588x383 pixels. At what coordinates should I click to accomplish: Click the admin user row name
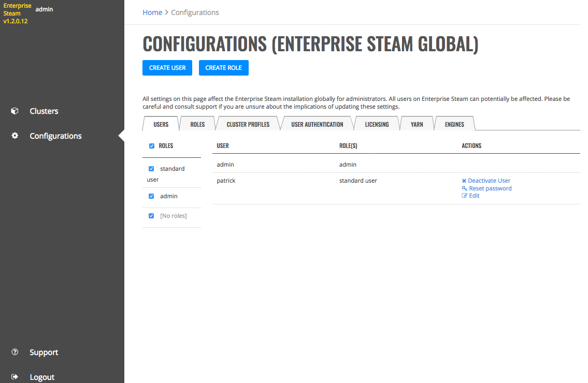tap(225, 165)
